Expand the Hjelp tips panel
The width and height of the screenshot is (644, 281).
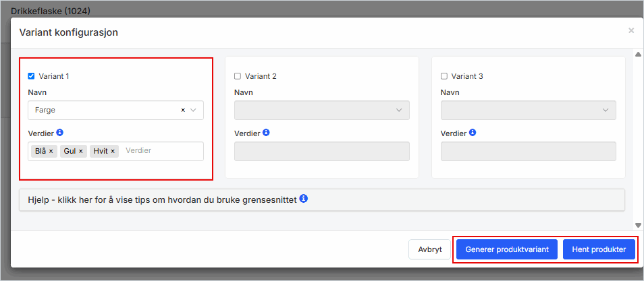point(162,200)
